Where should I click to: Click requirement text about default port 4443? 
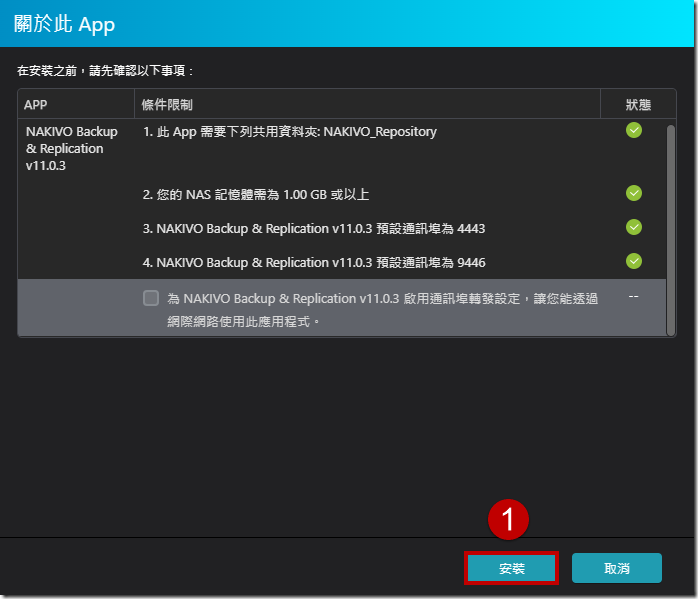(x=314, y=229)
